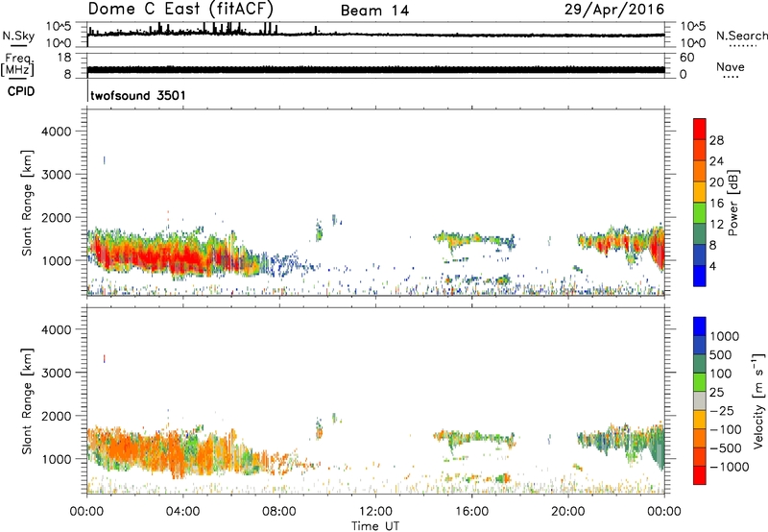
Task: Click the date '29/Apr/2016'
Action: (614, 9)
